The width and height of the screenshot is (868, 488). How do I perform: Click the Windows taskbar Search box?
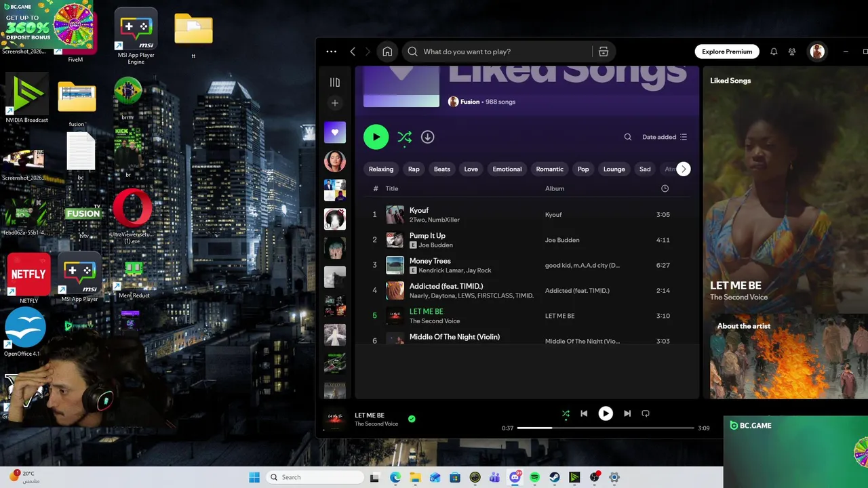(x=315, y=477)
